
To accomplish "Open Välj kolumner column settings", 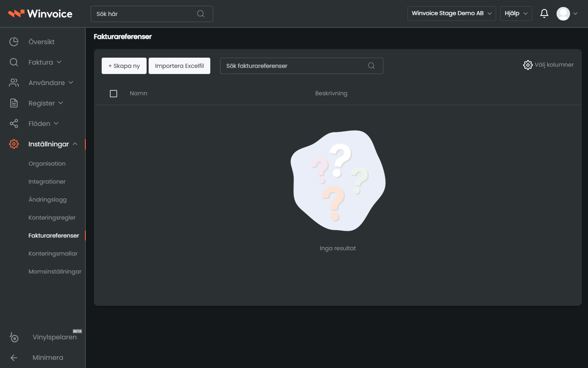I will pos(548,65).
